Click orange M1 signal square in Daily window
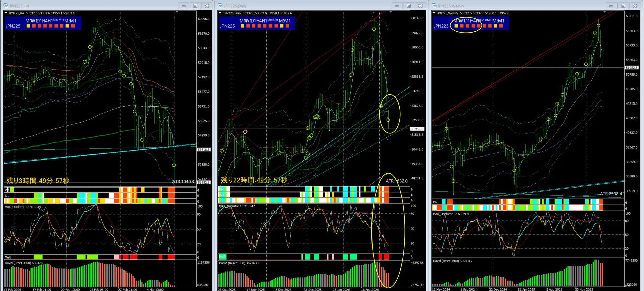This screenshot has height=291, width=644. point(287,26)
